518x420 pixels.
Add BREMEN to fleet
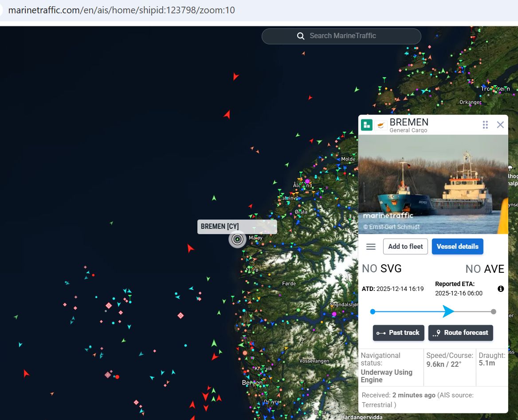405,247
